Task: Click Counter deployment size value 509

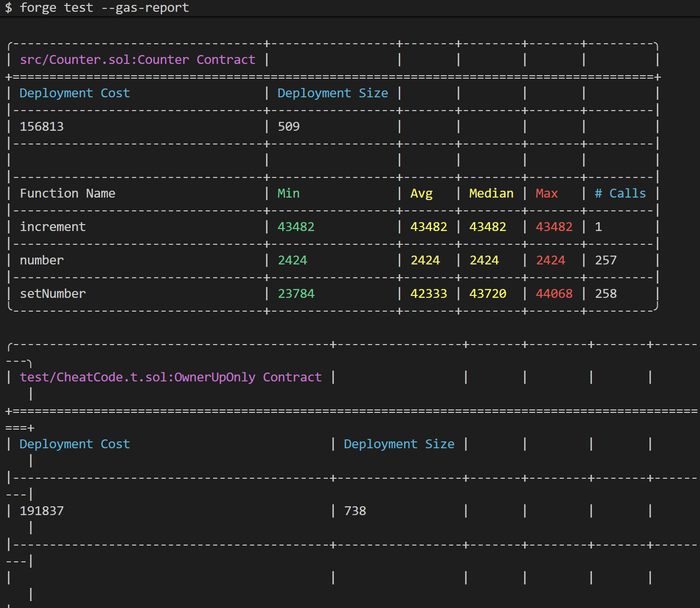Action: pos(289,127)
